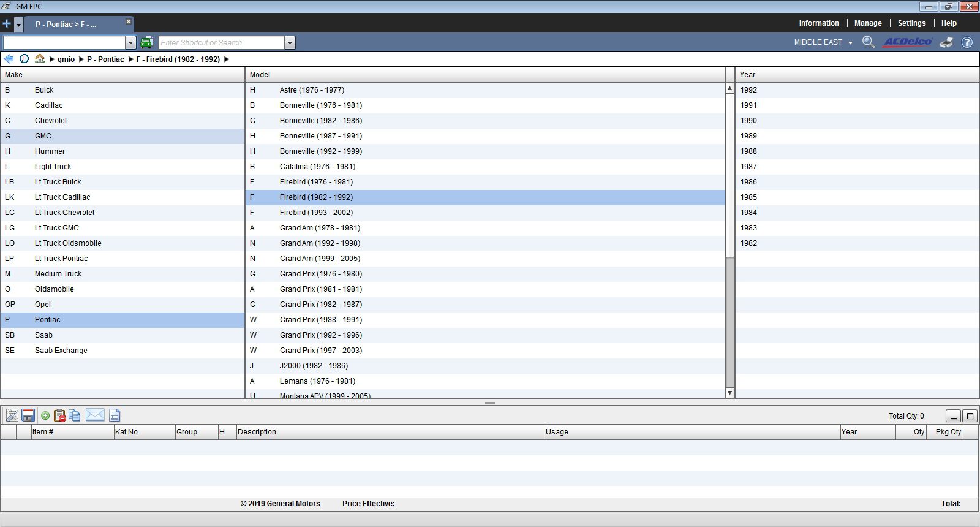
Task: Click in the VIN input field
Action: tap(64, 42)
